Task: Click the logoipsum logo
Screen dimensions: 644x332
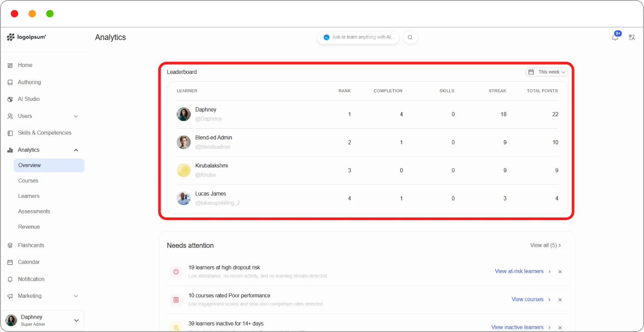Action: (x=26, y=37)
